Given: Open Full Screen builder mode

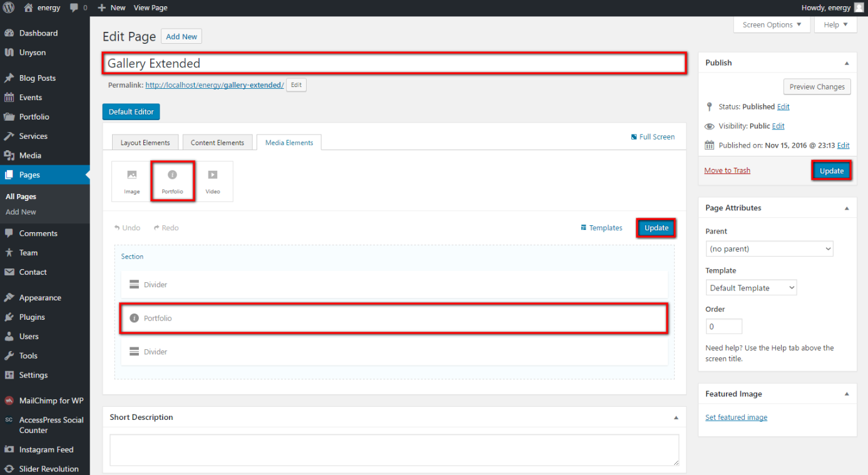Looking at the screenshot, I should point(653,136).
